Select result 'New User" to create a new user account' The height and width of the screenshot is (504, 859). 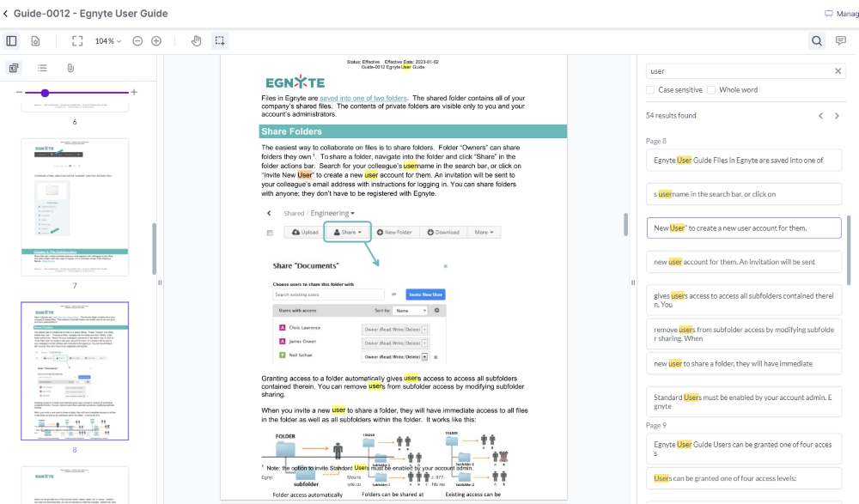click(x=744, y=228)
